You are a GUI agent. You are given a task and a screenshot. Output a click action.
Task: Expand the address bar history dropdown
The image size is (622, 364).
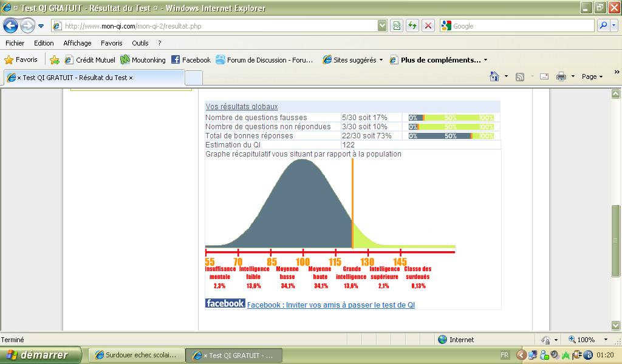(x=382, y=25)
